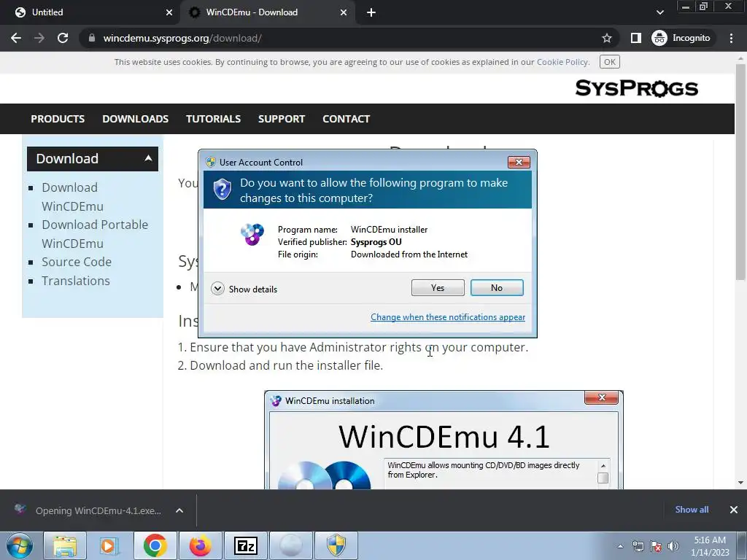Screen dimensions: 747x560
Task: Open the DOWNLOADS menu
Action: [x=135, y=119]
